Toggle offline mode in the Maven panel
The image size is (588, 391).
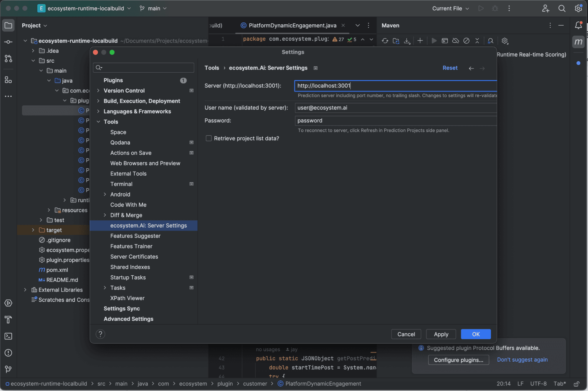coord(456,41)
